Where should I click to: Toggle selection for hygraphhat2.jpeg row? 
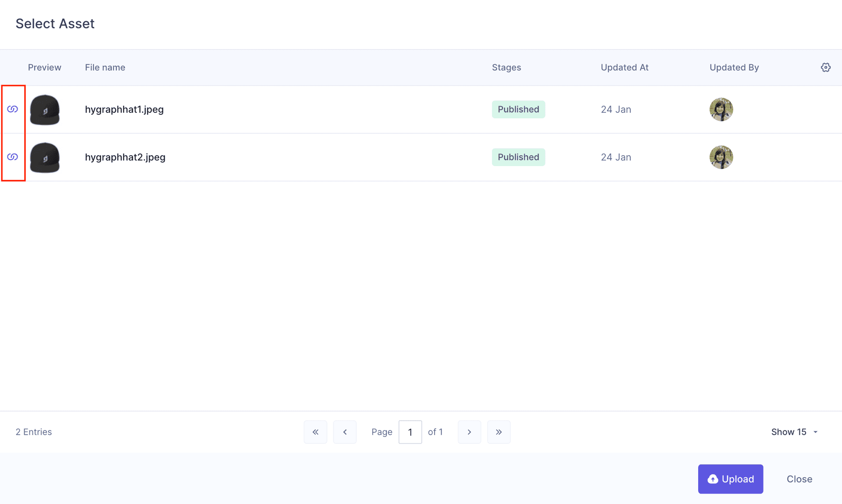click(x=13, y=156)
